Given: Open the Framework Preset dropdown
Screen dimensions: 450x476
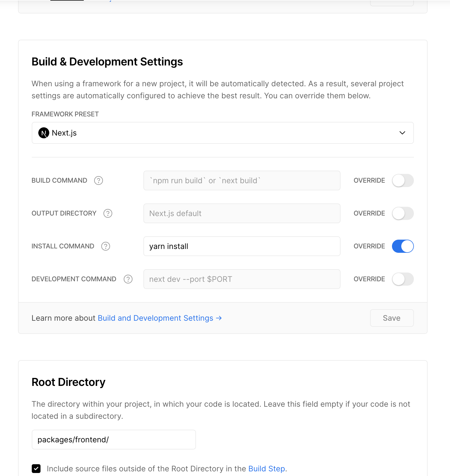Looking at the screenshot, I should 223,133.
